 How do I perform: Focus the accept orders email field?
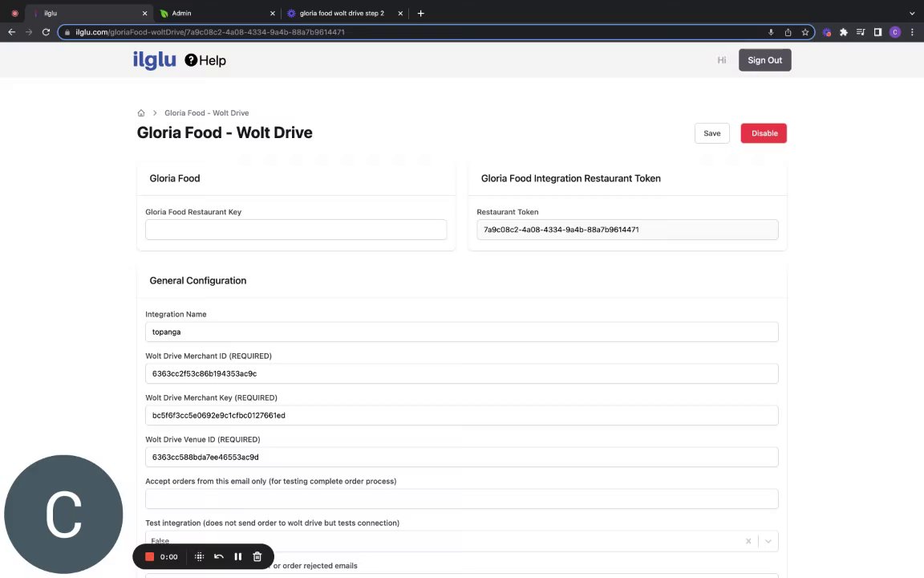pos(461,499)
